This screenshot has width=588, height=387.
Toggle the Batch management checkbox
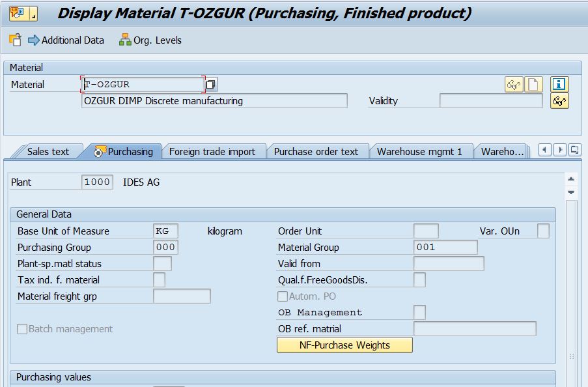coord(22,329)
